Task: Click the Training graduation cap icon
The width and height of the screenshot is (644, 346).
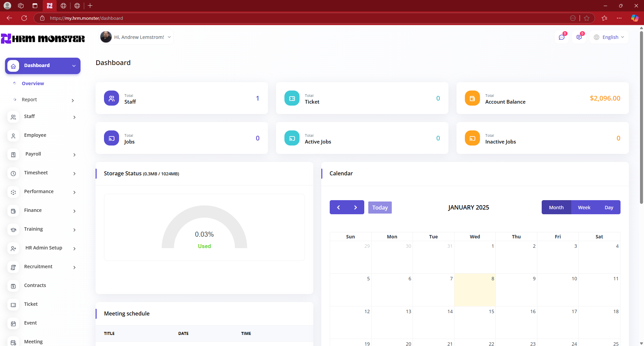Action: (13, 230)
